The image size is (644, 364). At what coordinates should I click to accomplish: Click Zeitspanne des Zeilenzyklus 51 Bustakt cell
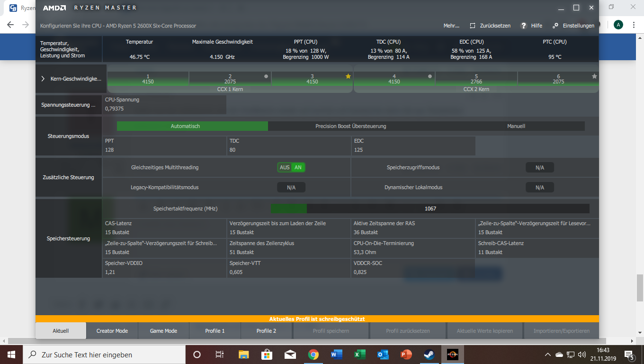(x=289, y=248)
